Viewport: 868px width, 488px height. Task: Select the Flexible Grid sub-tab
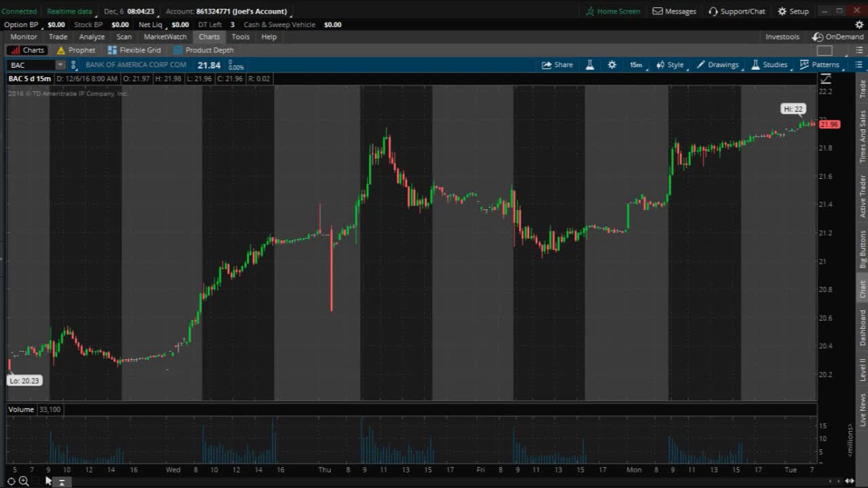(x=134, y=50)
